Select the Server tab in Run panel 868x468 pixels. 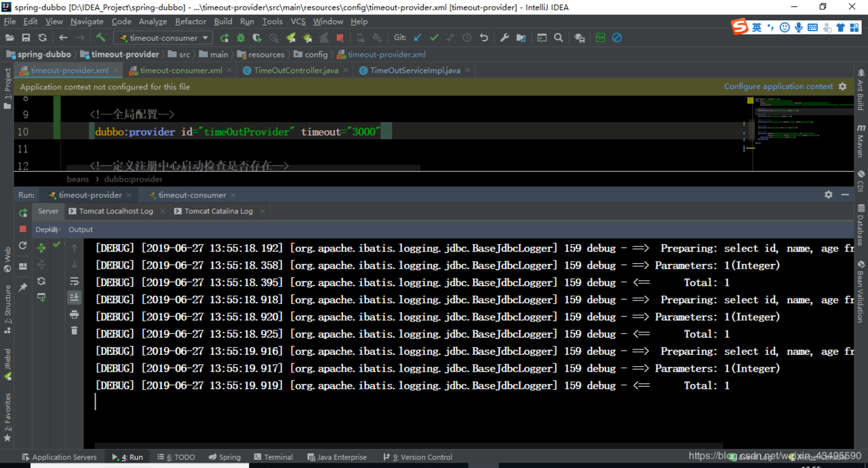click(x=48, y=211)
